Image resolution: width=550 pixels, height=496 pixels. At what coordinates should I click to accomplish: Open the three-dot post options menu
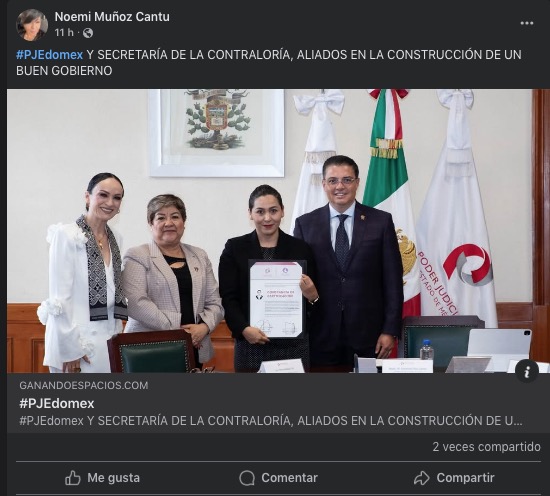click(x=526, y=23)
